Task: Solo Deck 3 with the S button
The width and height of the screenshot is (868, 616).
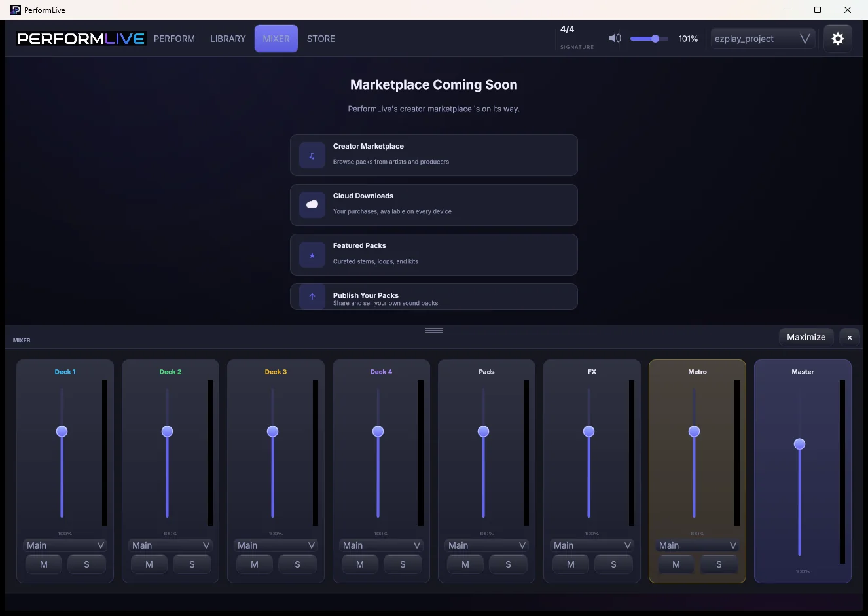Action: click(297, 564)
